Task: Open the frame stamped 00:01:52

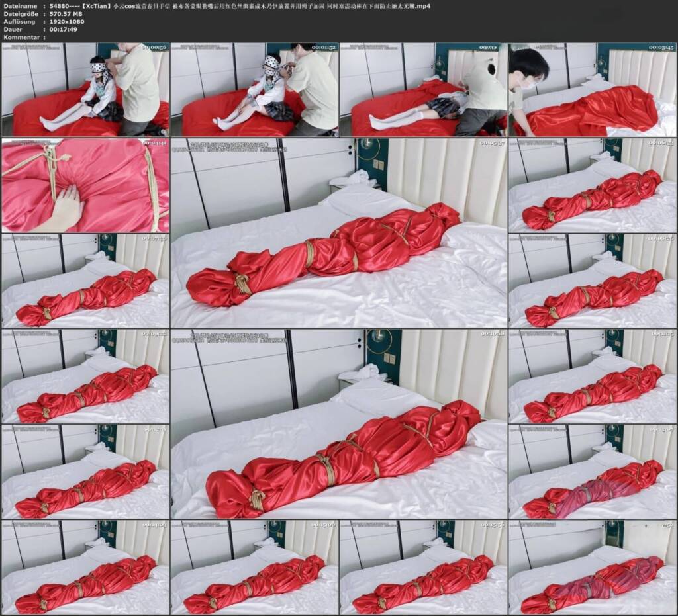Action: [254, 89]
